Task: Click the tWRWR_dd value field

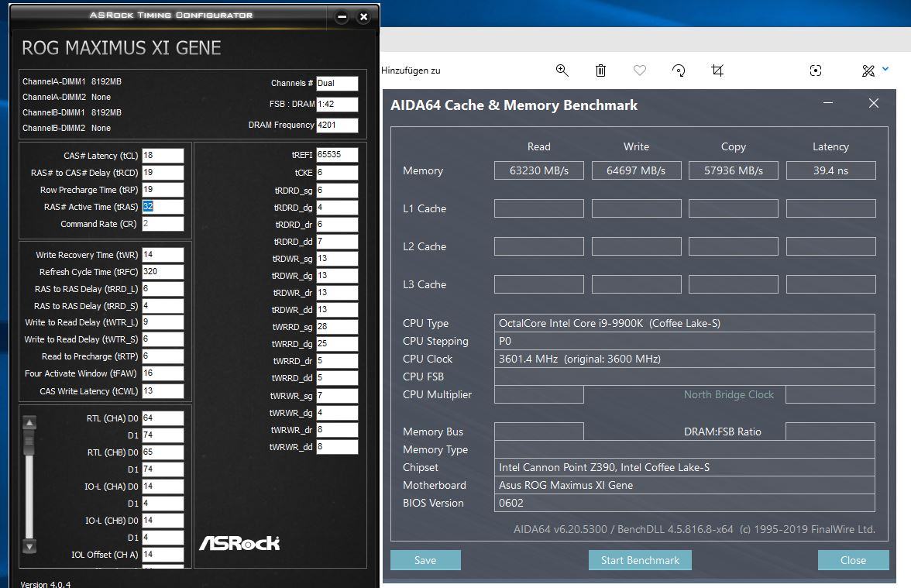Action: click(x=337, y=447)
